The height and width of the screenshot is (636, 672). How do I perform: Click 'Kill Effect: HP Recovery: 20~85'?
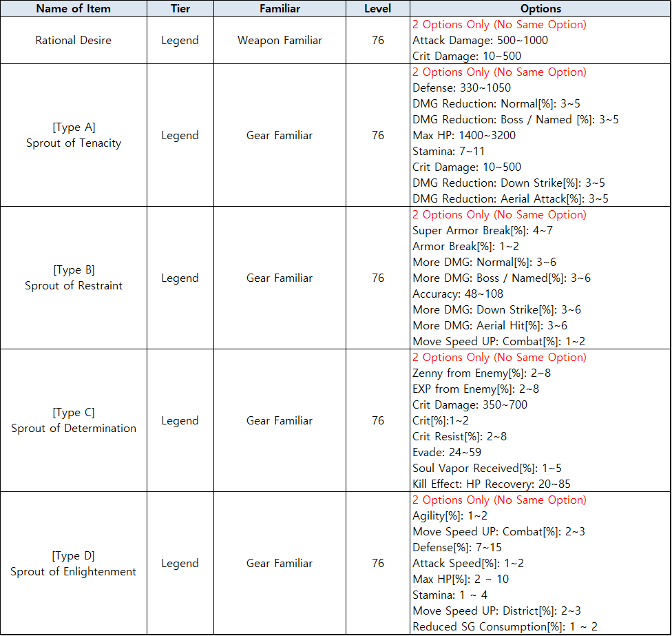(x=492, y=484)
